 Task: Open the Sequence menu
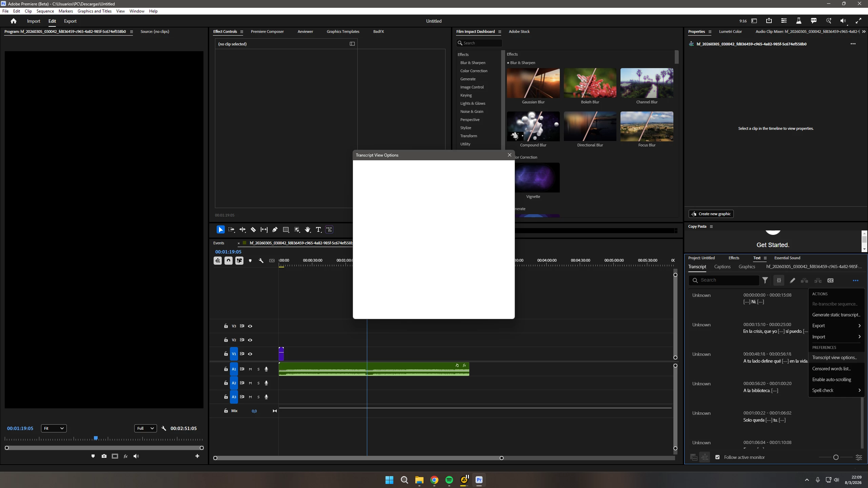pyautogui.click(x=45, y=11)
